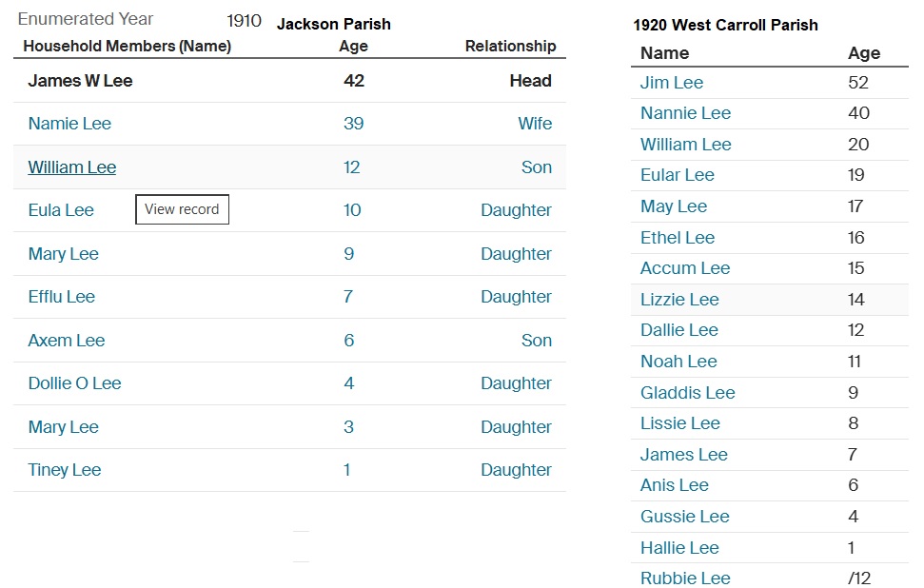Screen dimensions: 924x588
Task: Click the View record button
Action: [x=182, y=209]
